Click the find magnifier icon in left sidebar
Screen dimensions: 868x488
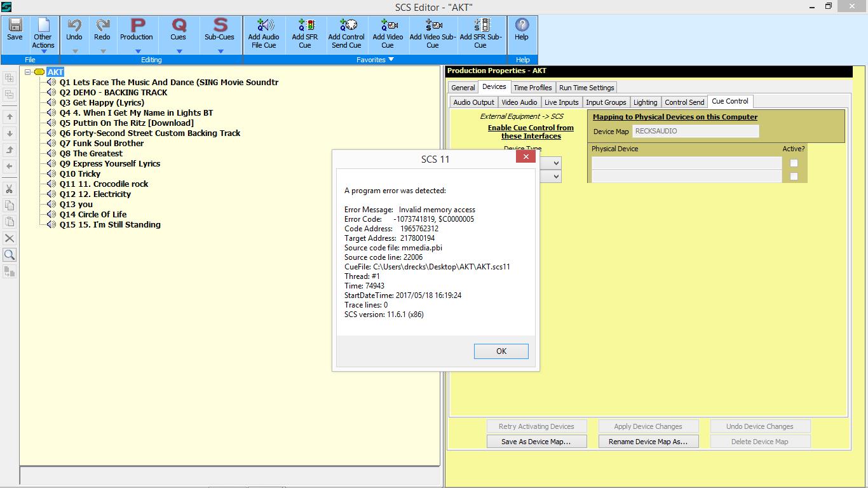(10, 255)
